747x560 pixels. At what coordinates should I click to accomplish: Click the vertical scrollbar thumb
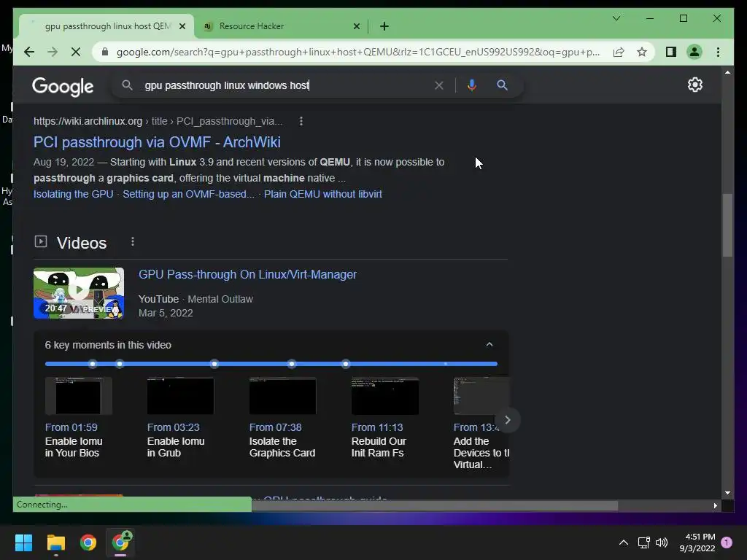(x=727, y=225)
